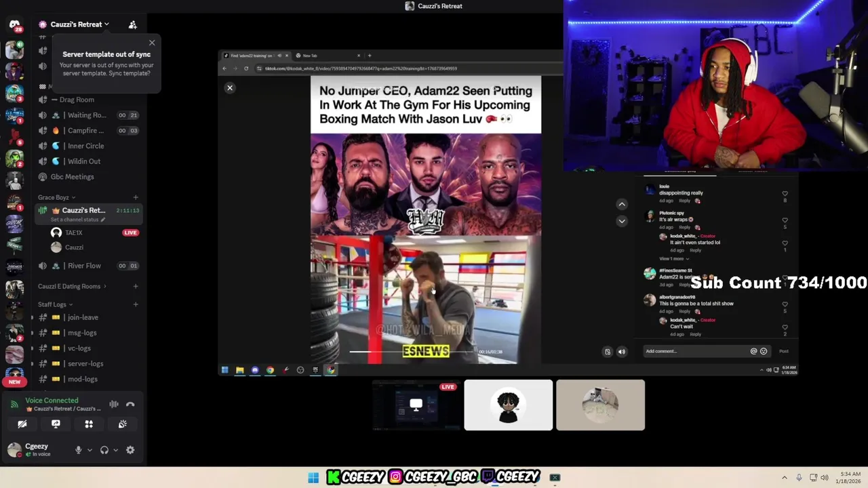Click the Voice Connected status text
This screenshot has height=488, width=868.
[x=52, y=401]
